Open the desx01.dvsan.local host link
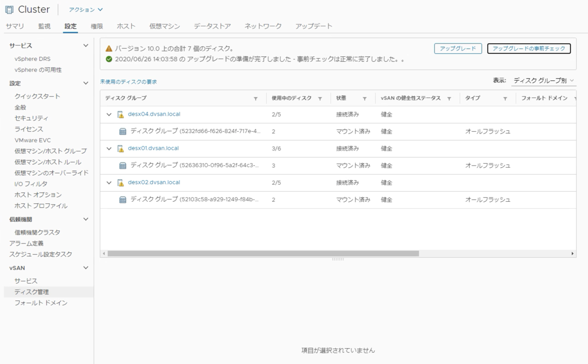The height and width of the screenshot is (364, 588). tap(153, 148)
